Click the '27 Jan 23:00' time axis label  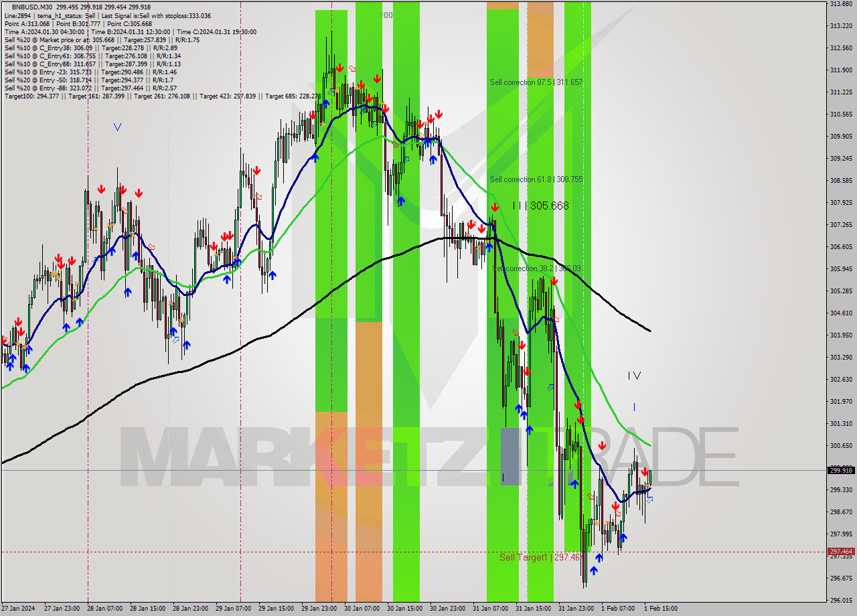(62, 609)
